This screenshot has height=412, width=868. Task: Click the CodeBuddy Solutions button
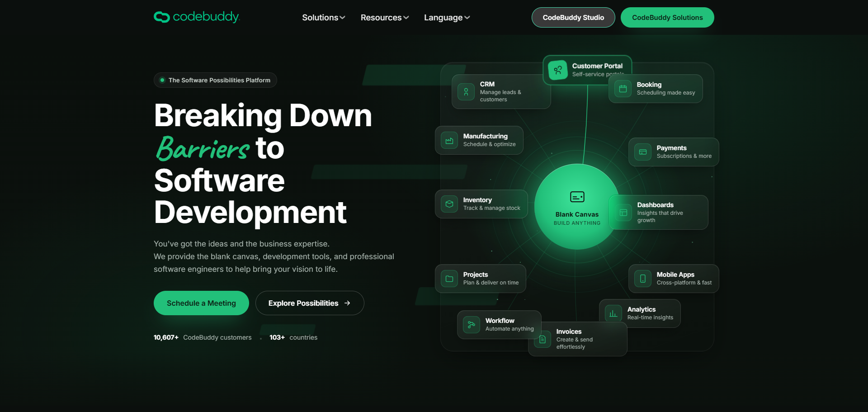pyautogui.click(x=667, y=18)
